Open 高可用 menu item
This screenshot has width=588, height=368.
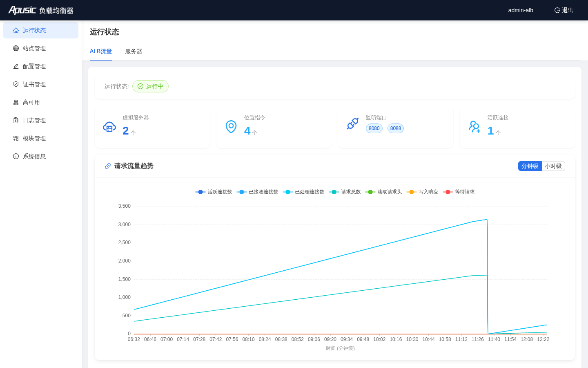pyautogui.click(x=41, y=102)
